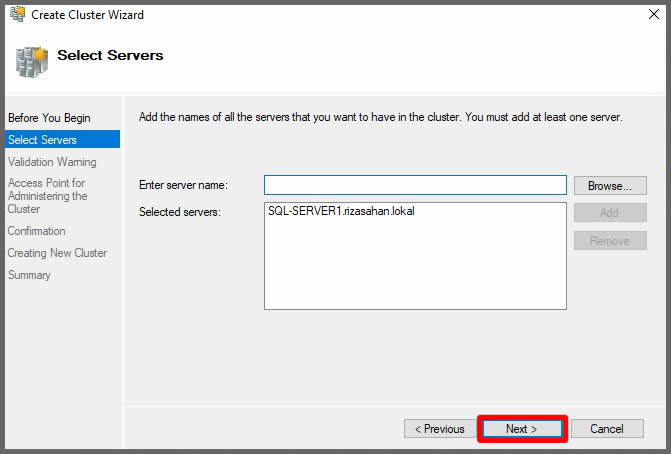Click the Enter server name label
The height and width of the screenshot is (454, 671).
pyautogui.click(x=183, y=186)
